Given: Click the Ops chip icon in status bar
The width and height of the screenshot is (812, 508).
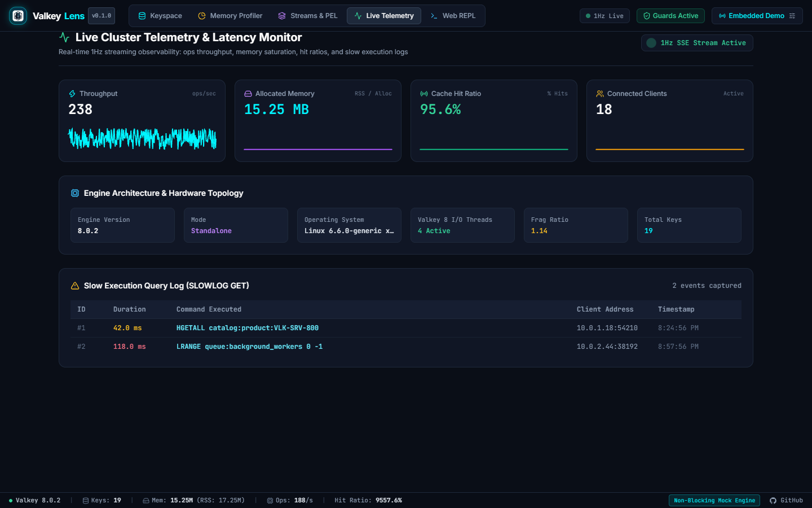Looking at the screenshot, I should tap(270, 501).
